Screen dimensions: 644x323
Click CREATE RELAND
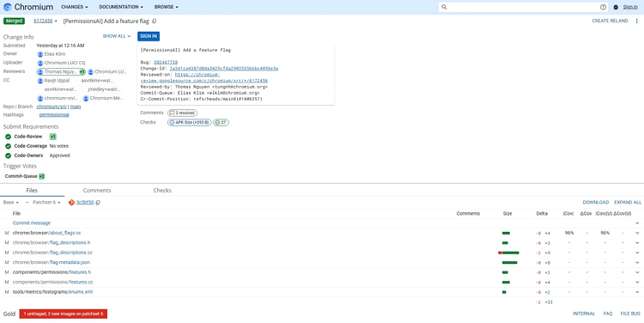click(610, 21)
